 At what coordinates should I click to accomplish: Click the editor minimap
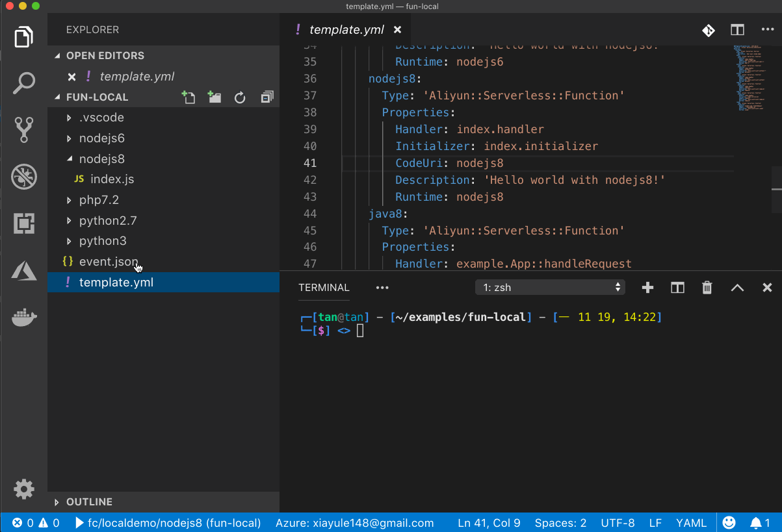point(751,78)
